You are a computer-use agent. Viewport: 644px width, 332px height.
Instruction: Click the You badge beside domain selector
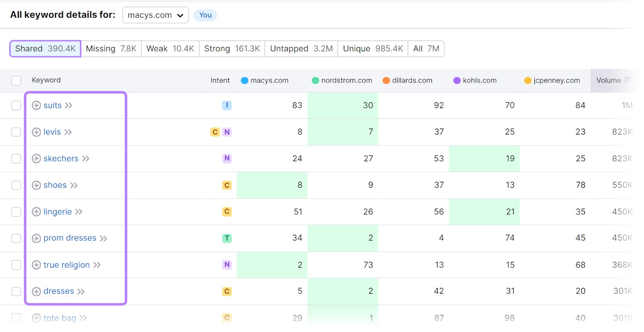(205, 15)
